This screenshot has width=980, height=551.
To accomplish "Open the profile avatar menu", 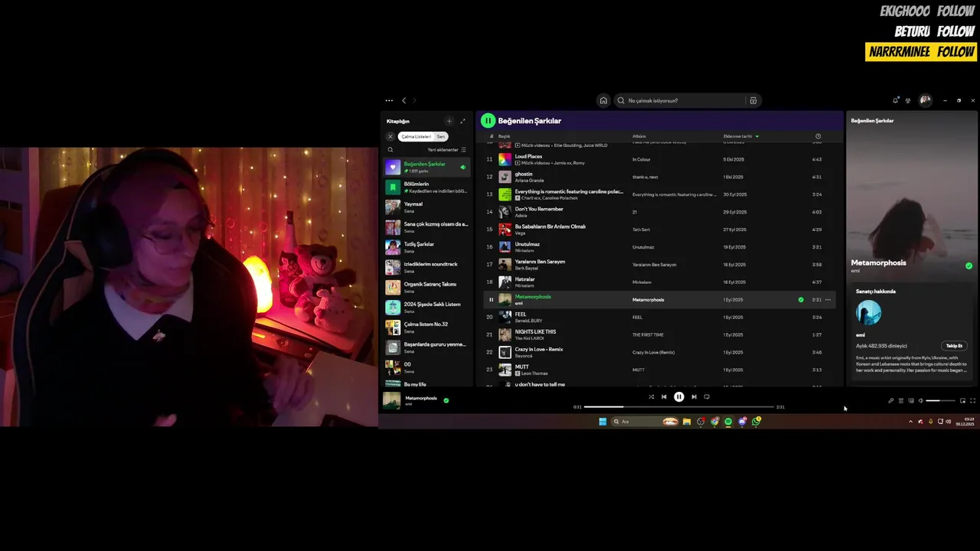I will [925, 100].
